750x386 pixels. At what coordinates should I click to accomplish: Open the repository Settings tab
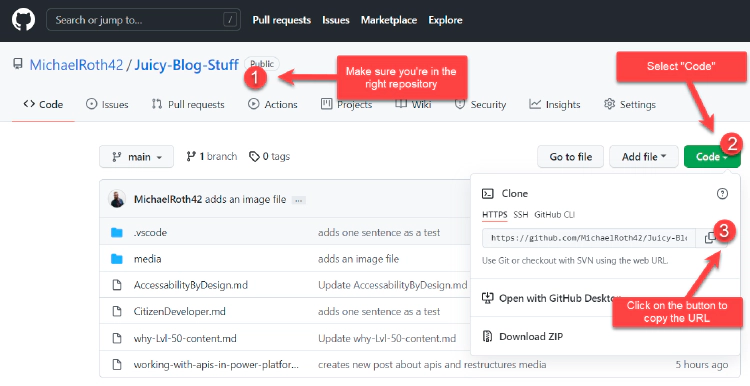click(630, 104)
